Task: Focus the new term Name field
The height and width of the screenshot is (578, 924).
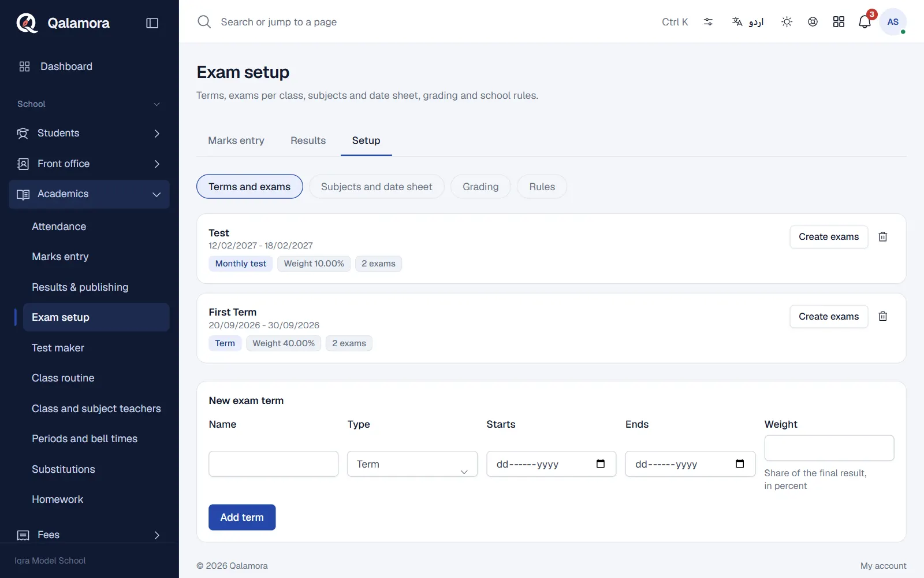Action: point(274,464)
